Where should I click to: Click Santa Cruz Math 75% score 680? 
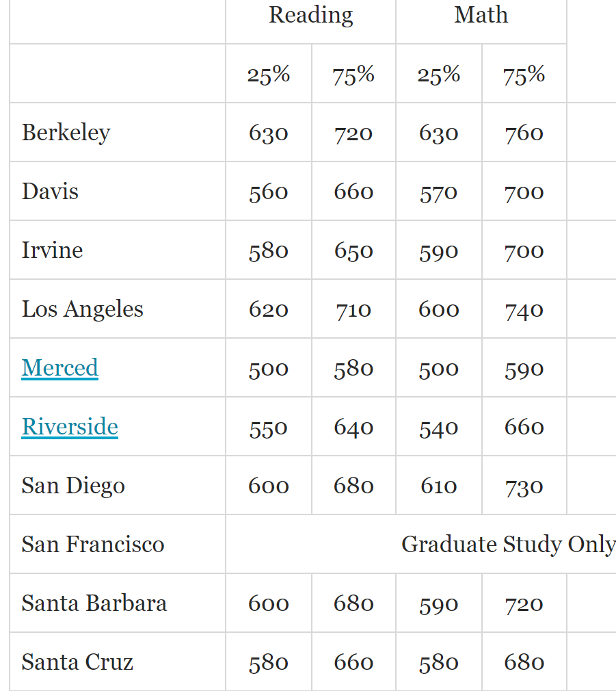tap(524, 663)
